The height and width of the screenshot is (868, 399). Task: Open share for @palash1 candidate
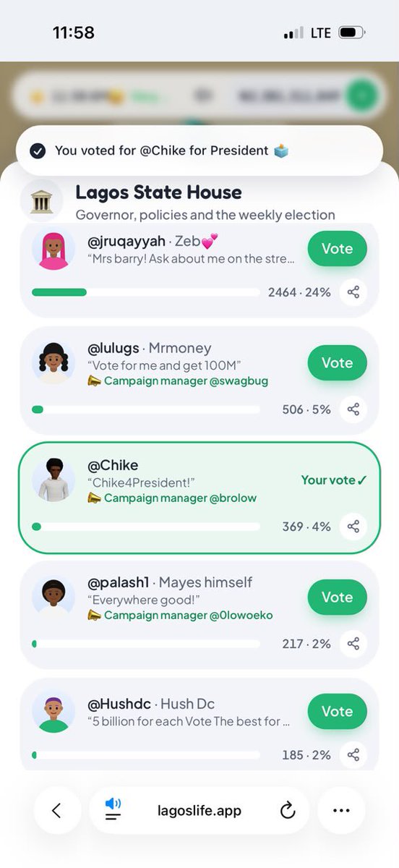pyautogui.click(x=353, y=644)
